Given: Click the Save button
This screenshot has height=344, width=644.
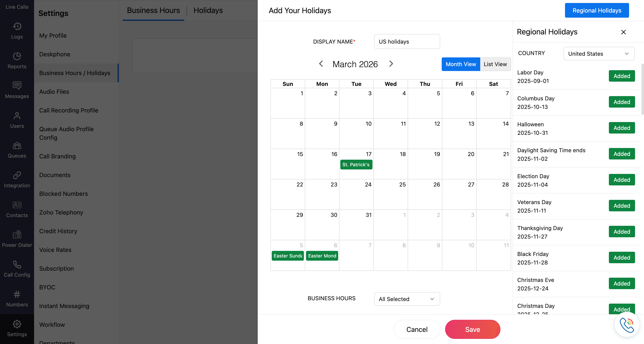Looking at the screenshot, I should click(x=472, y=329).
